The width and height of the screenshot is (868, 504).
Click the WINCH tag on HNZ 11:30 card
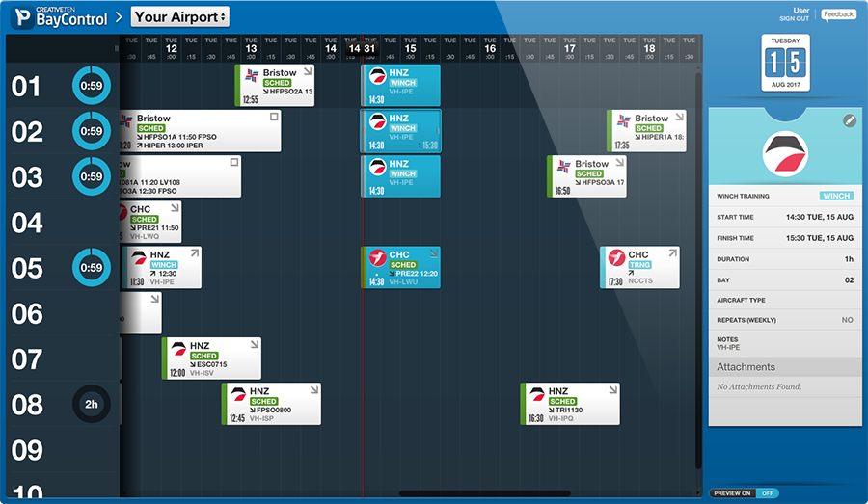point(164,265)
